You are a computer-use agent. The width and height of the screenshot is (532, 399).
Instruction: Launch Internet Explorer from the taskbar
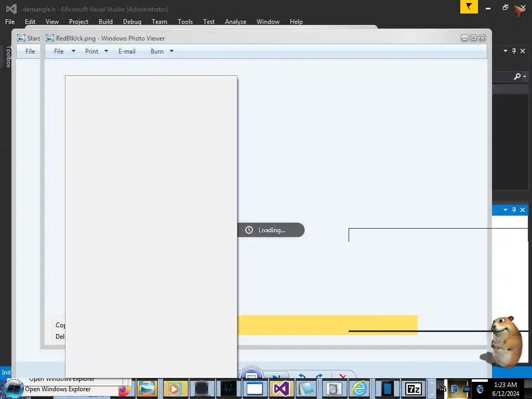[360, 389]
